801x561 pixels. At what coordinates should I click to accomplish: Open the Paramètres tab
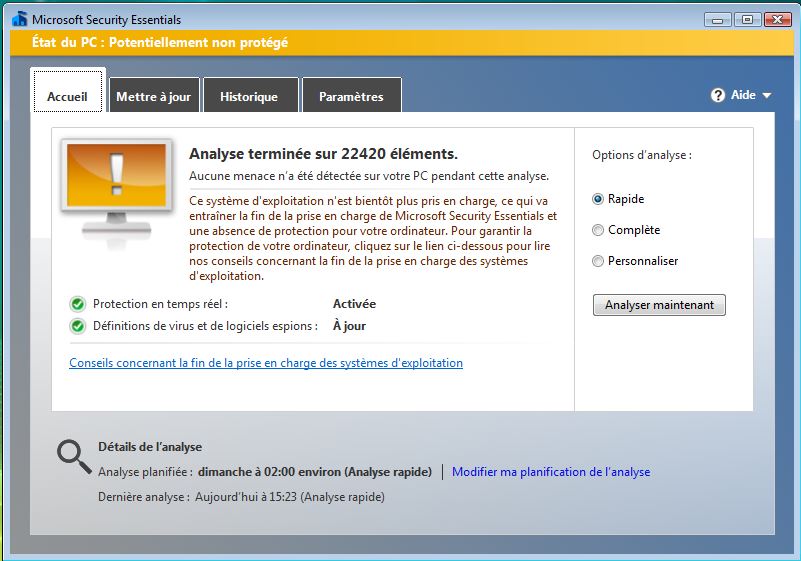click(351, 95)
